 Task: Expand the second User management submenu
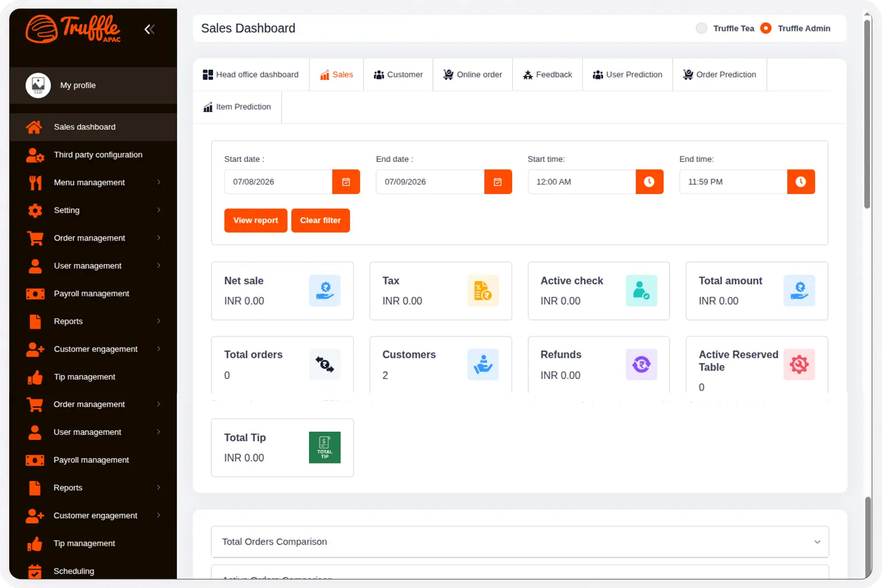coord(159,432)
